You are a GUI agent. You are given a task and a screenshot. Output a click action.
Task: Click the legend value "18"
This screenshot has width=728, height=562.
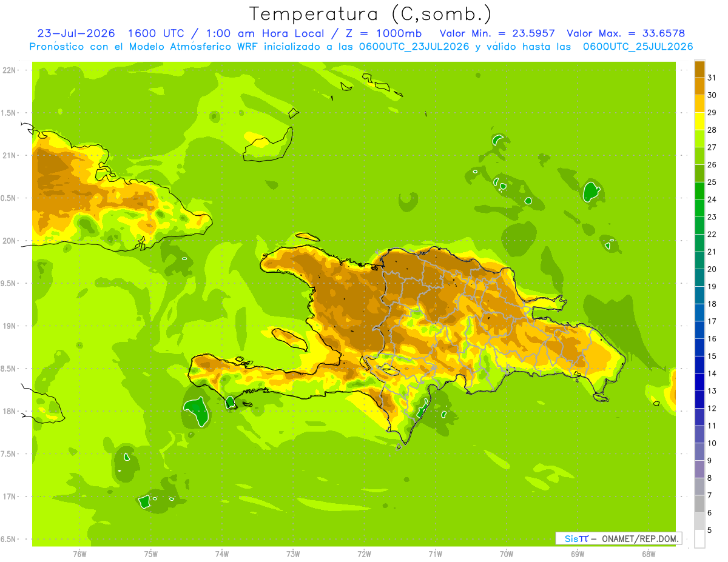tap(712, 304)
